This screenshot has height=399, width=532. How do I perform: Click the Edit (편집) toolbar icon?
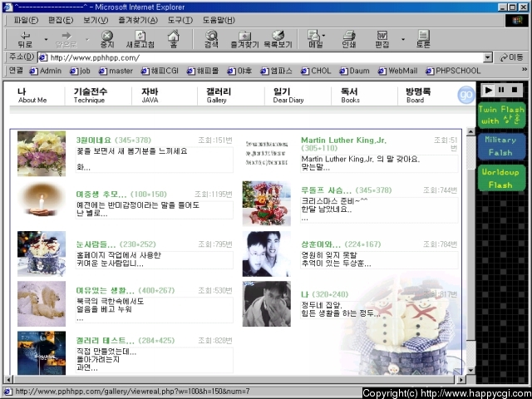coord(382,39)
